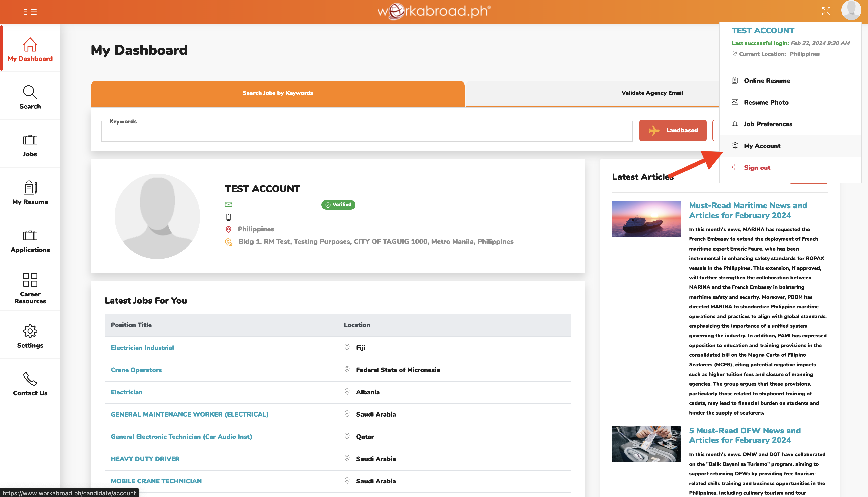Click the fullscreen expand icon
The image size is (868, 497).
[x=826, y=11]
